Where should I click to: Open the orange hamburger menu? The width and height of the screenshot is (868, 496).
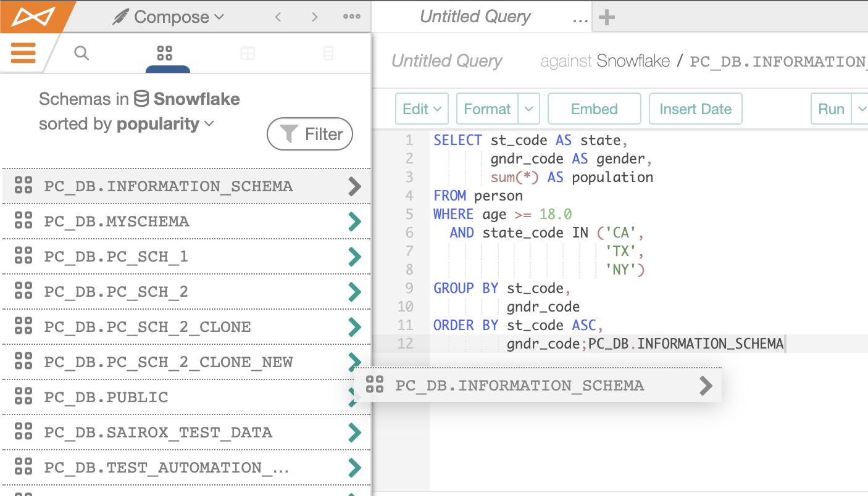coord(23,53)
